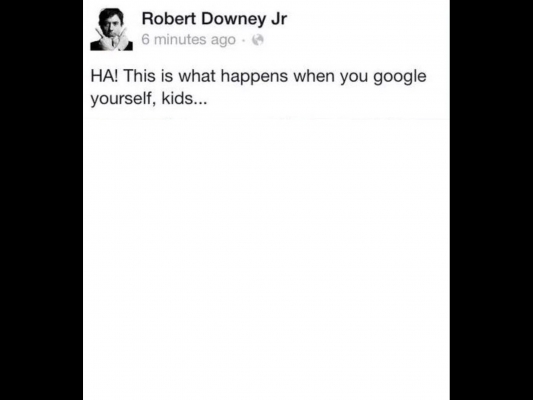533x400 pixels.
Task: Click the word 'yourself,' in the post
Action: click(x=123, y=99)
